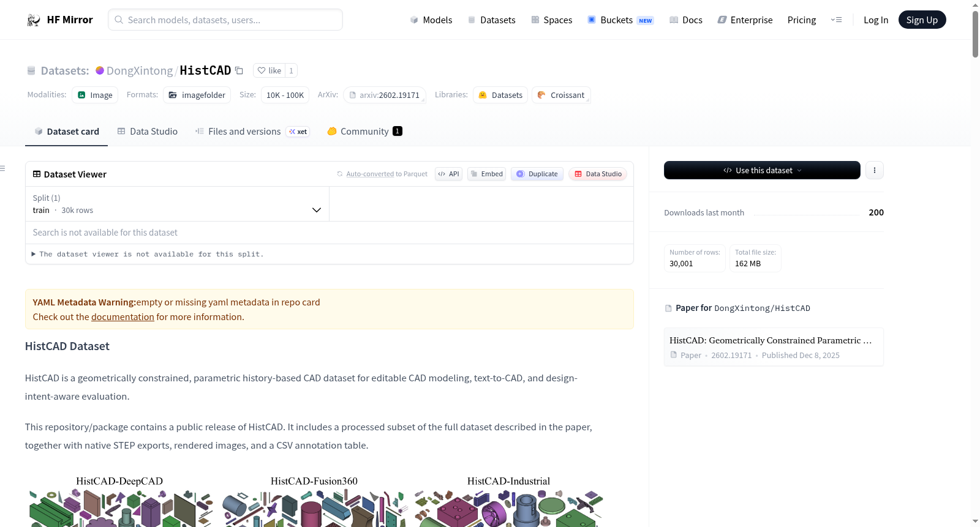Open the documentation link in metadata warning

point(123,317)
